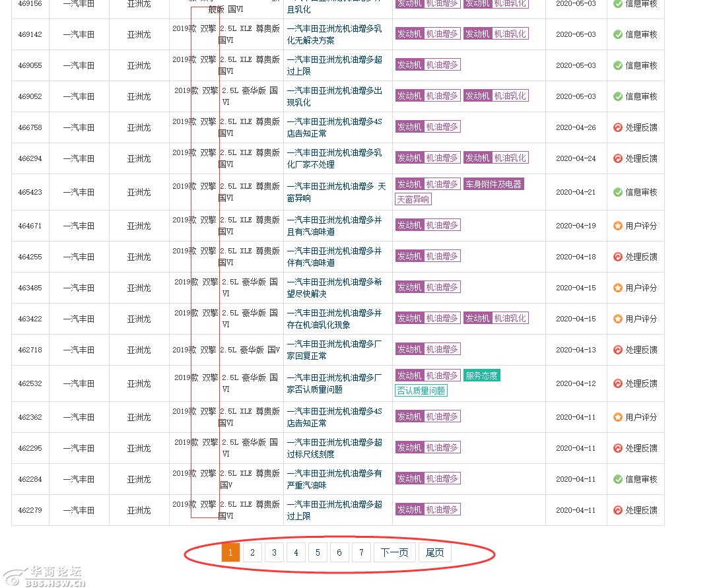
Task: Open complaint titled 机油增多 天窗异响
Action: pyautogui.click(x=336, y=192)
